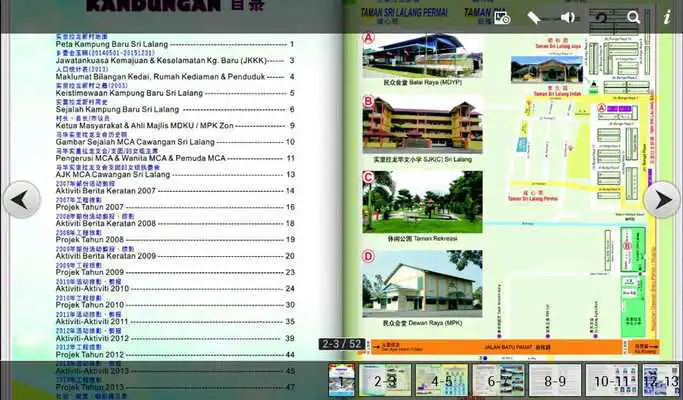Screen dimensions: 683x400
Task: Click 'Taman Sri Lalang Permai' map label
Action: [533, 199]
